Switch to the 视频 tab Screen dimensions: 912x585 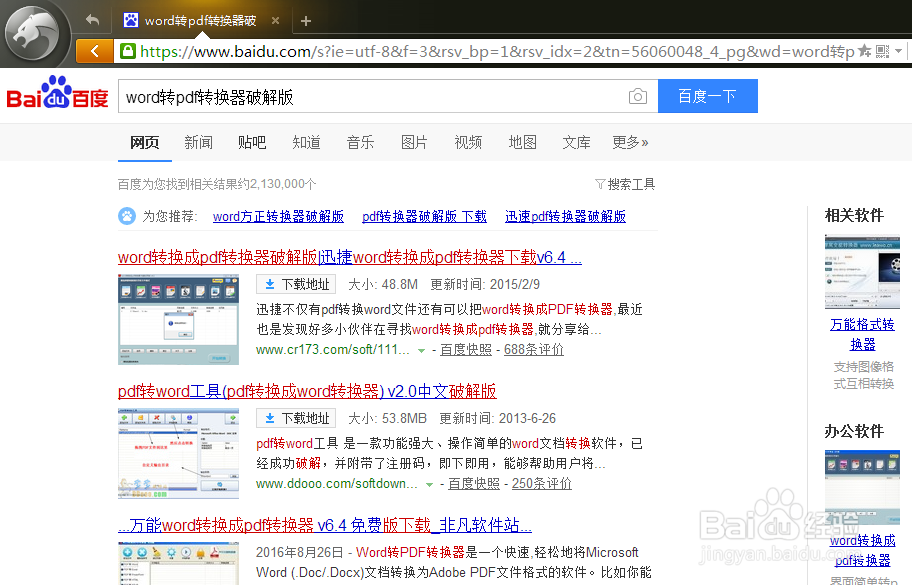[x=468, y=142]
